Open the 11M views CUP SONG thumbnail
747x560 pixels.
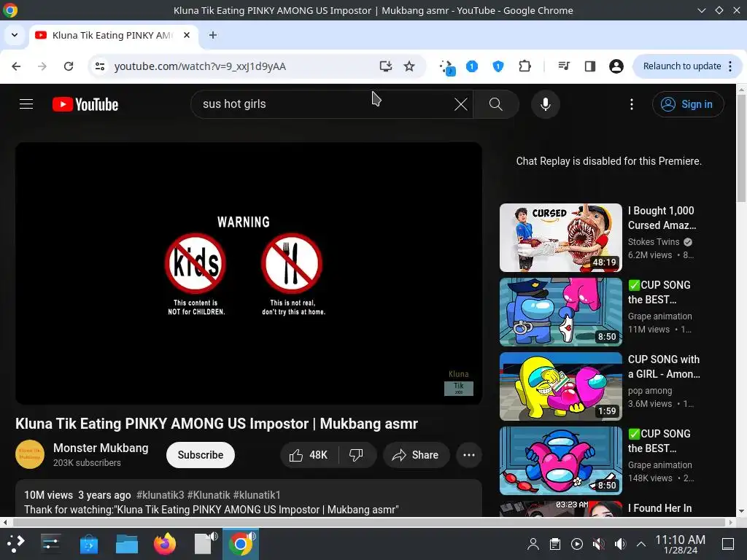[561, 312]
